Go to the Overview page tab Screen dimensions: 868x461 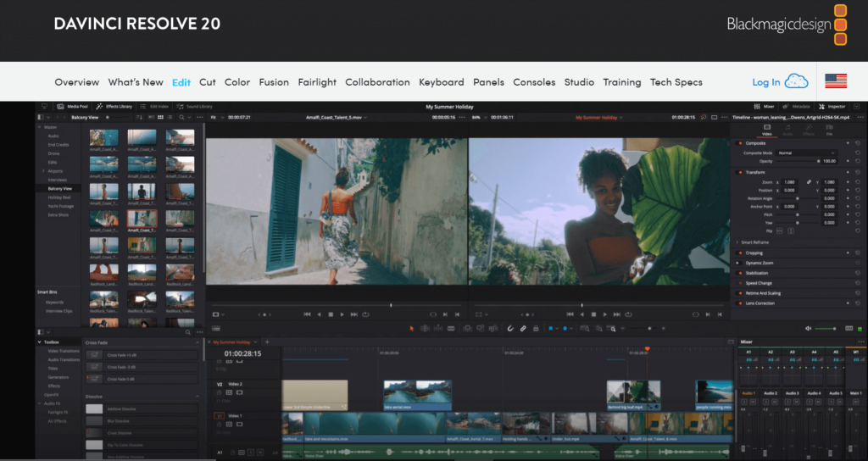77,82
